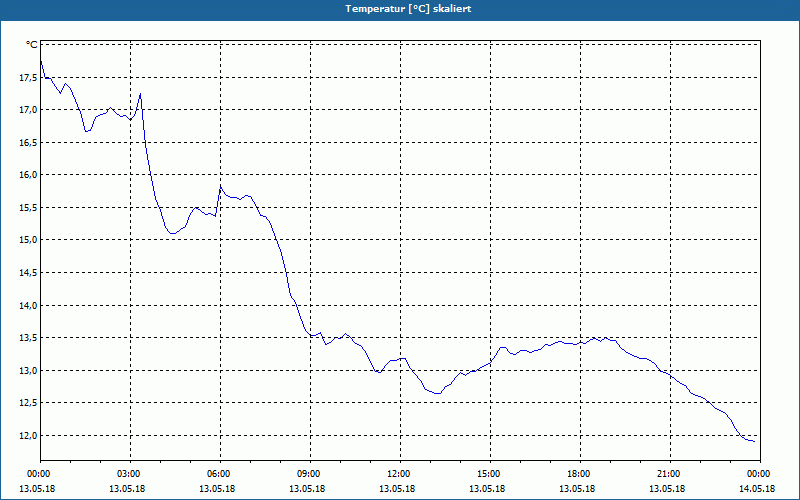Click the 15:00 time label on the x-axis
Viewport: 800px width, 500px height.
488,474
